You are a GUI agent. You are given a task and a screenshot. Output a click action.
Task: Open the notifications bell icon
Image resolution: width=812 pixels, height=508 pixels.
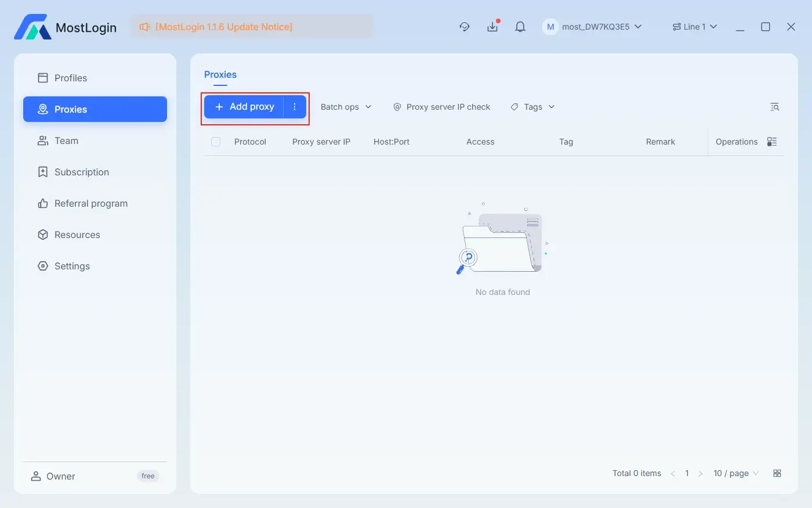coord(520,27)
